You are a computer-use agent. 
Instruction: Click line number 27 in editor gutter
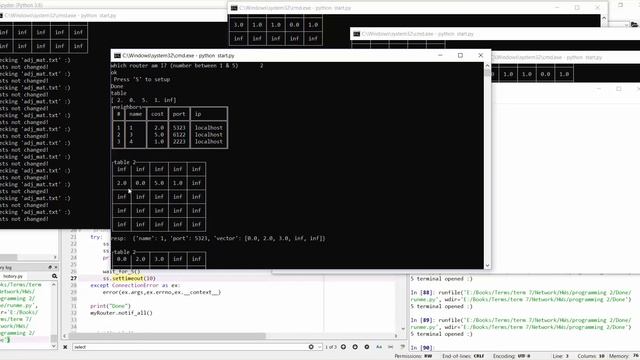click(73, 278)
